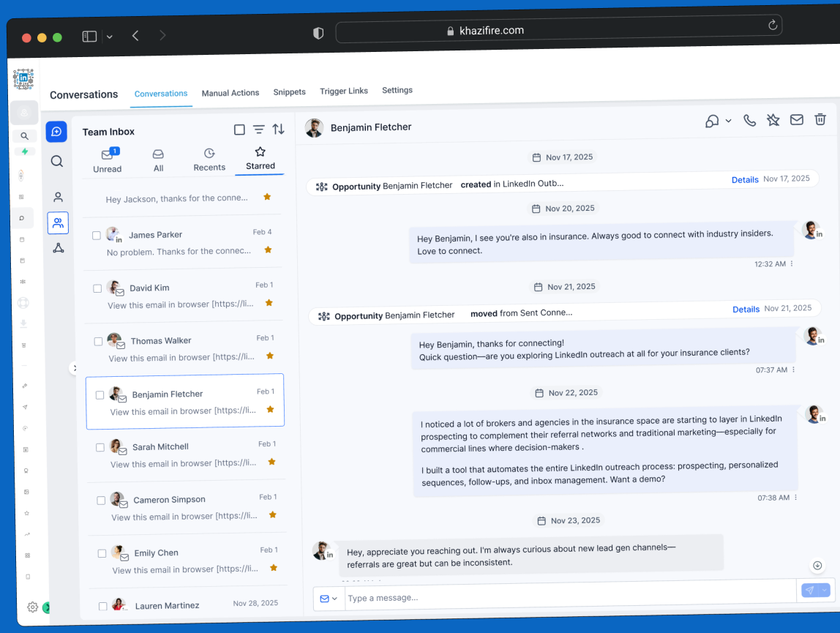The height and width of the screenshot is (633, 840).
Task: Start a phone call from the conversation toolbar
Action: point(749,119)
